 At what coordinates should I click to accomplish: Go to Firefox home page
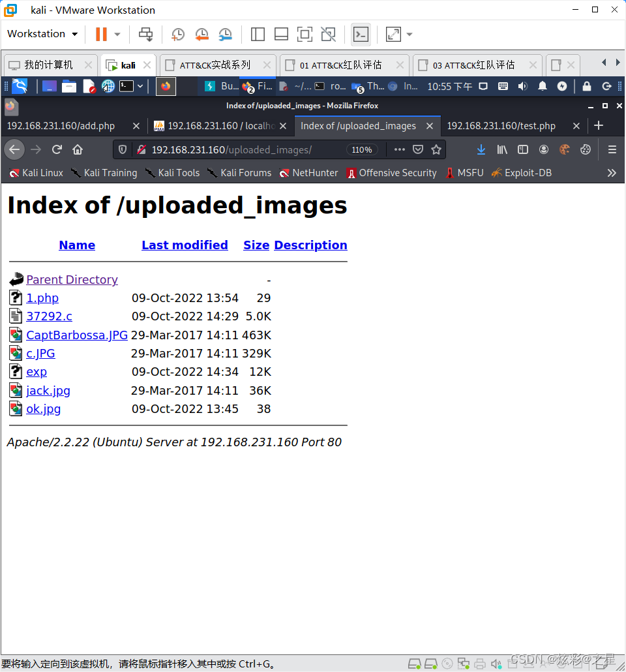coord(78,149)
